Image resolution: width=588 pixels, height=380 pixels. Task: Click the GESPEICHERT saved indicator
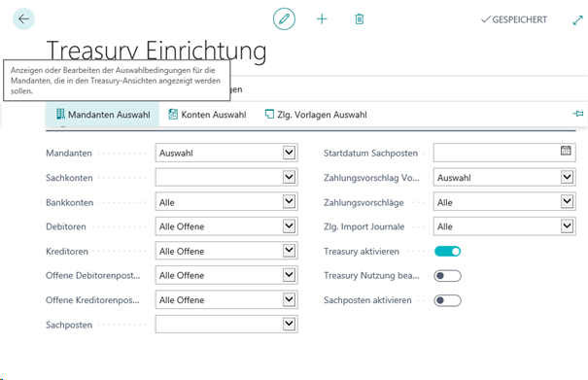pyautogui.click(x=514, y=19)
